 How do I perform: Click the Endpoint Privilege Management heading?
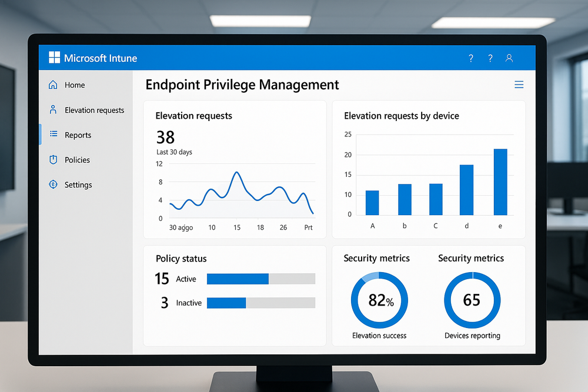(x=242, y=85)
